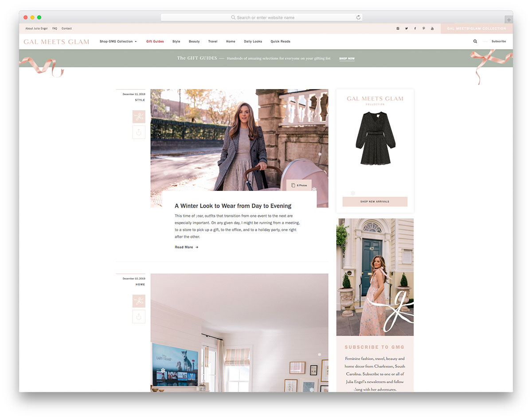Open the Instagram icon in top bar
Screen dimensions: 532x419
point(398,28)
